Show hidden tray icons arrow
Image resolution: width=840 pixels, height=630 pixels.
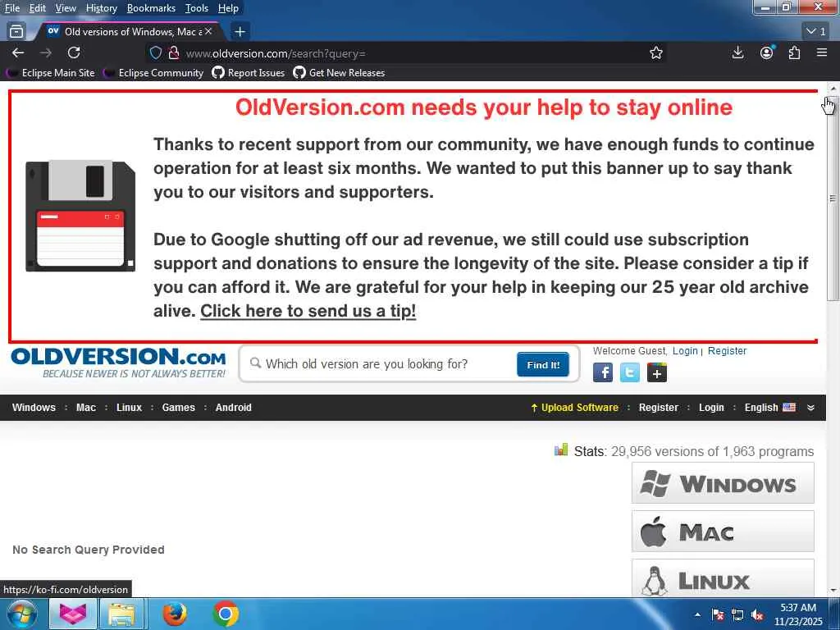coord(697,614)
